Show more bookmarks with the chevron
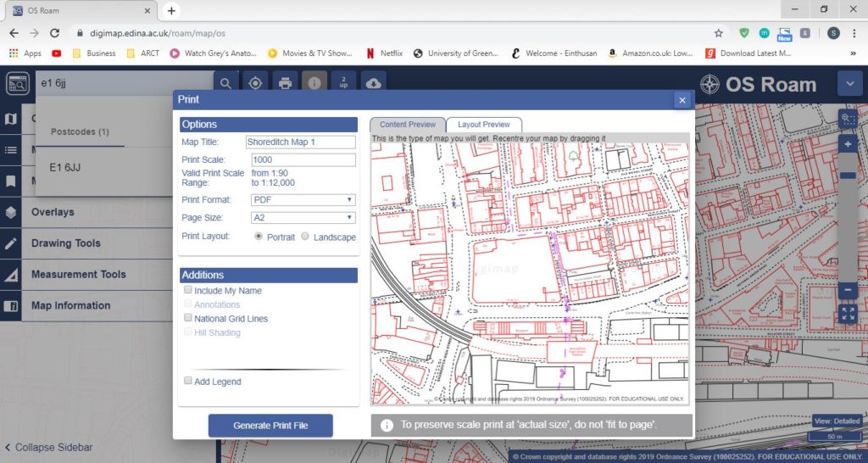Screen dimensions: 868x463 [853, 53]
